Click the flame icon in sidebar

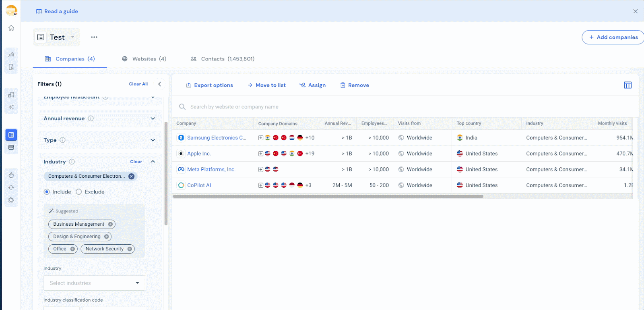11,175
